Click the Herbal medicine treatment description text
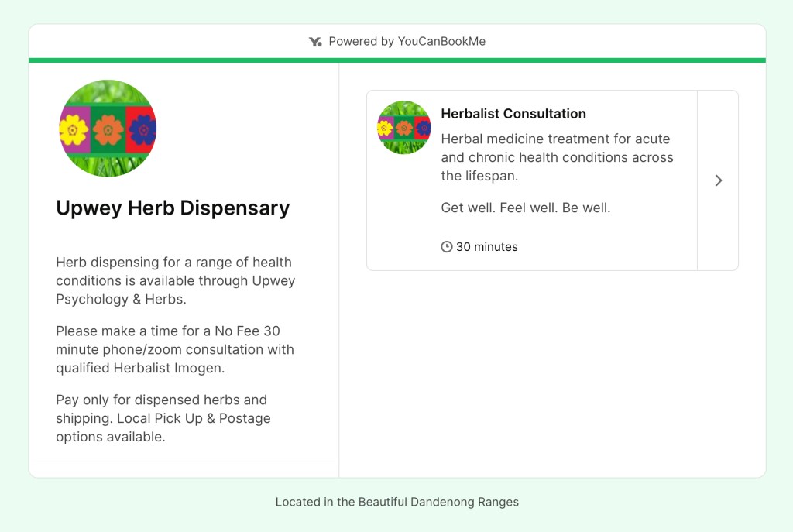 557,157
